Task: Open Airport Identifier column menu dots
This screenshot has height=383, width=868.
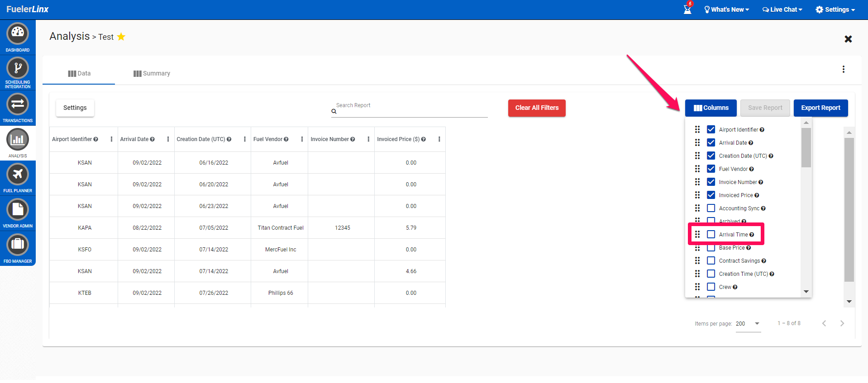Action: coord(111,139)
